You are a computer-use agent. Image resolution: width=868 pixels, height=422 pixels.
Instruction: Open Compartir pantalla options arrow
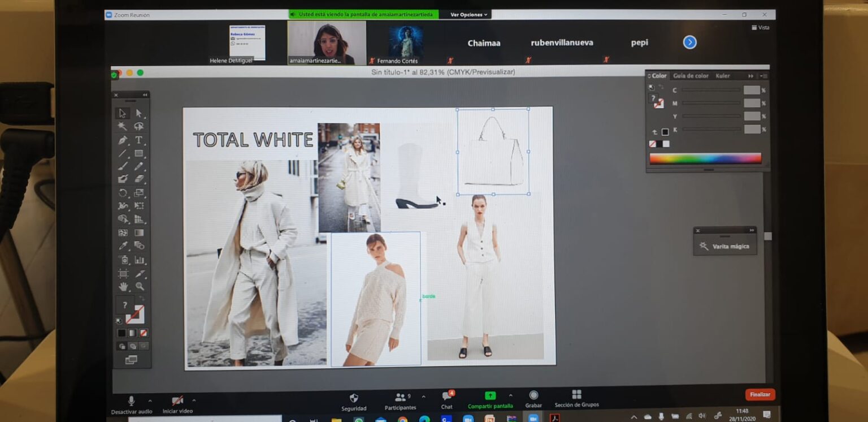(511, 396)
